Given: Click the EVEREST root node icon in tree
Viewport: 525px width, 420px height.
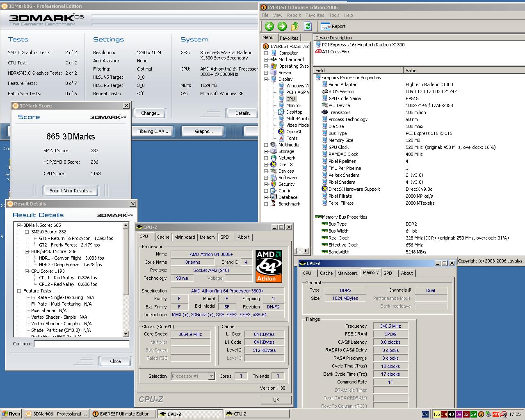Looking at the screenshot, I should (265, 46).
